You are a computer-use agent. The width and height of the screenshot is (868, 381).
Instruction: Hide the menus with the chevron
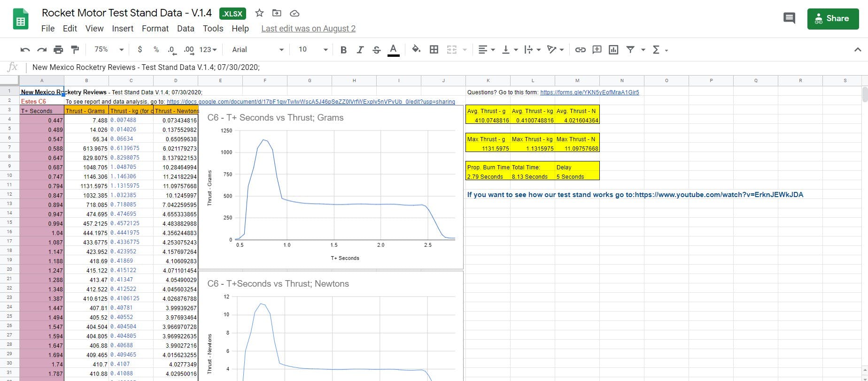857,50
